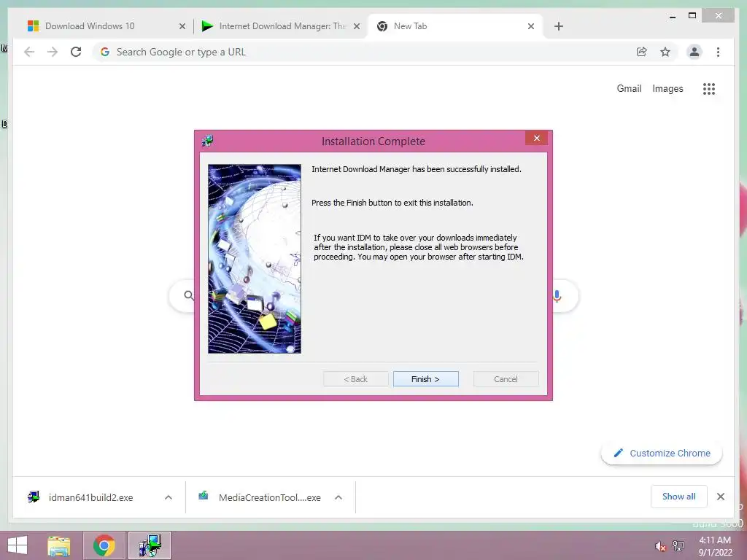Go forward with Chrome forward arrow
The height and width of the screenshot is (560, 747).
(53, 52)
